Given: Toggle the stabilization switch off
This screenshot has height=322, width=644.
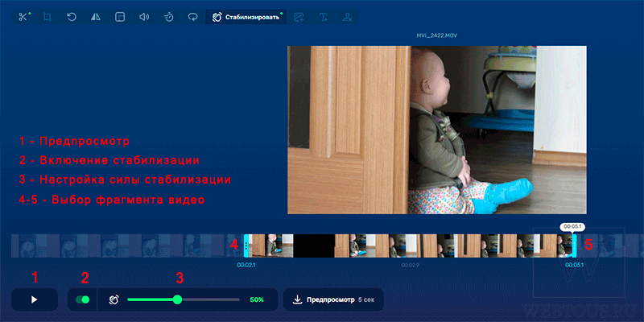Looking at the screenshot, I should tap(83, 299).
